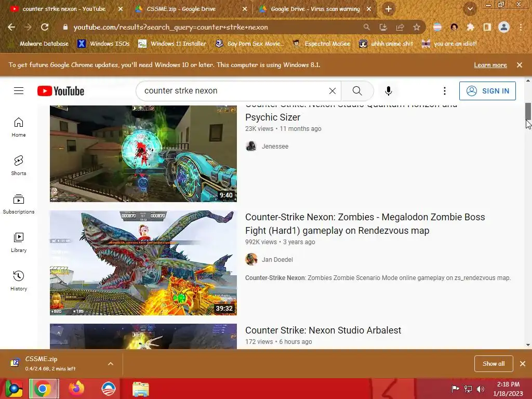Dismiss the Chrome update notification bar
The image size is (532, 399).
click(520, 65)
